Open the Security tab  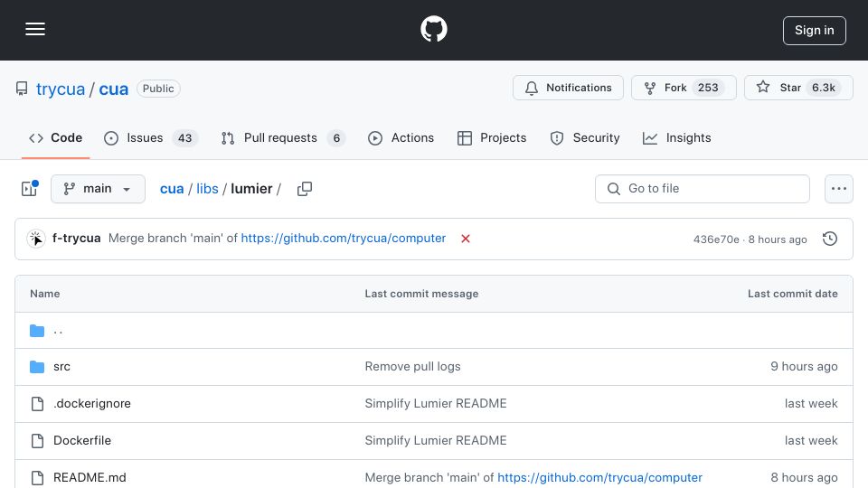585,137
